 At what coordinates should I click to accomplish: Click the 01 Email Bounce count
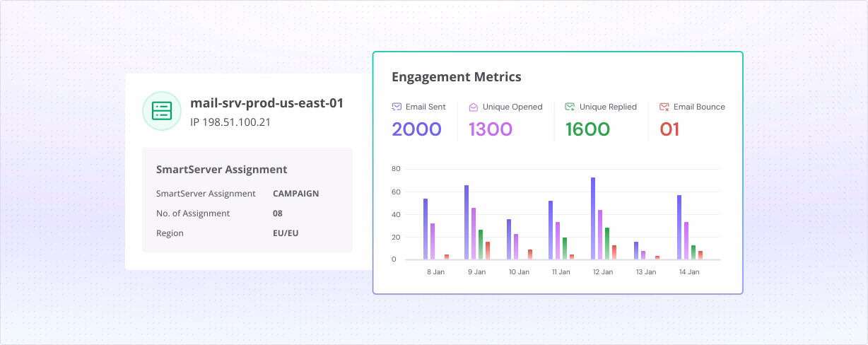(669, 129)
